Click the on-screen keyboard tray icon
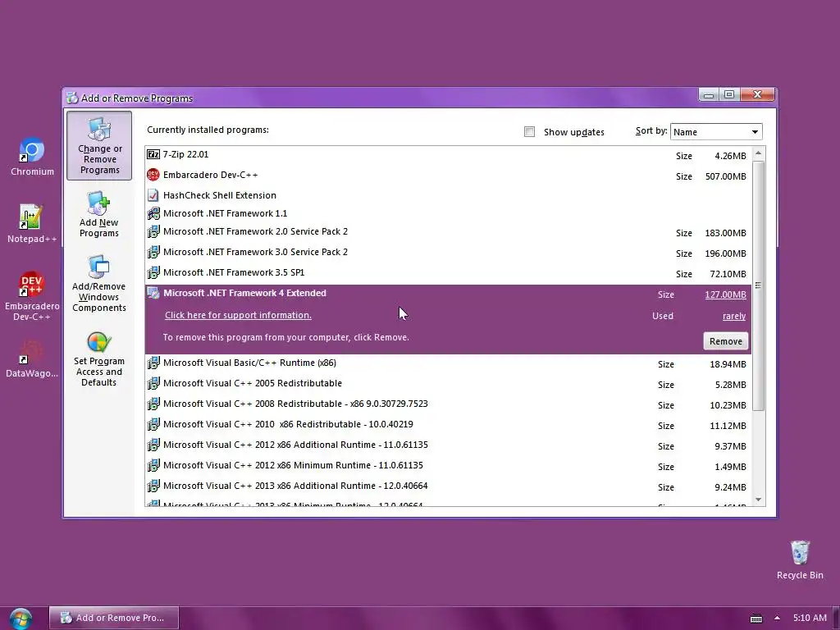 pyautogui.click(x=756, y=619)
